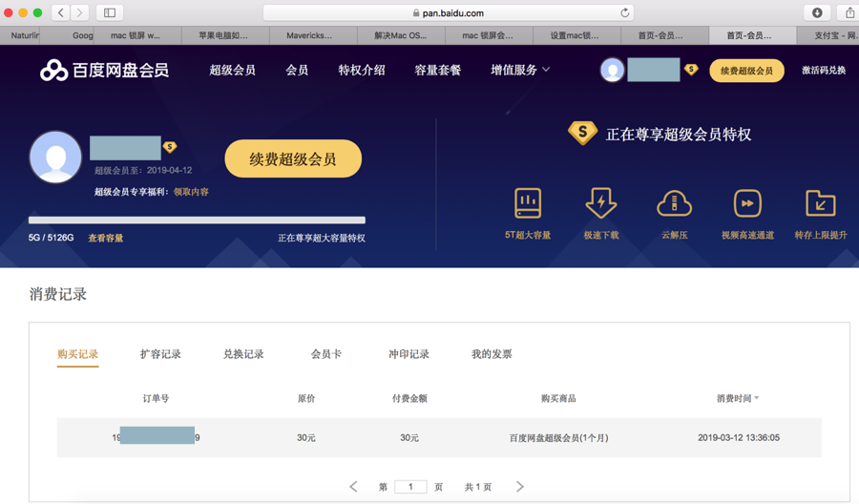Switch to the 扩容记录 tab
The image size is (859, 504).
160,354
